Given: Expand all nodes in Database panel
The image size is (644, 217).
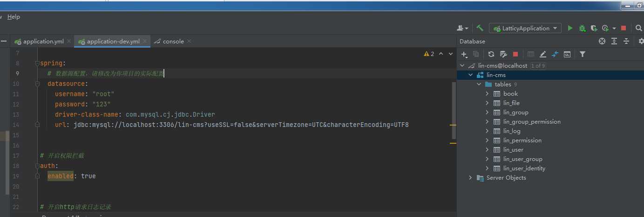Looking at the screenshot, I should [x=614, y=41].
